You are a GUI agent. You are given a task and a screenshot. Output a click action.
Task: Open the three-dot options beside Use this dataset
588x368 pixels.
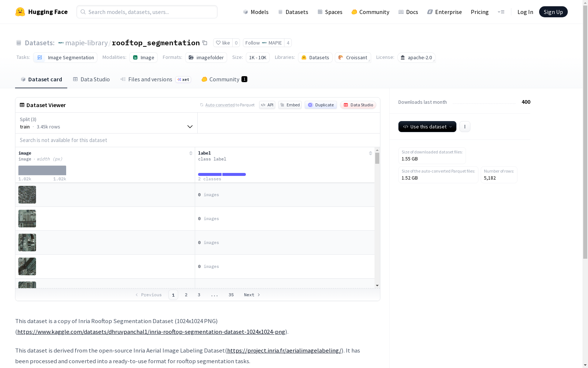click(x=465, y=127)
